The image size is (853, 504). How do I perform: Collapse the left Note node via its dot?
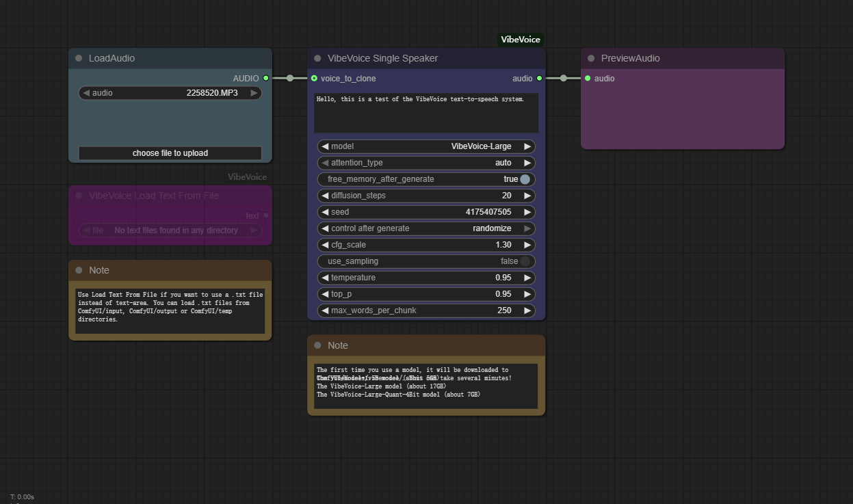79,270
